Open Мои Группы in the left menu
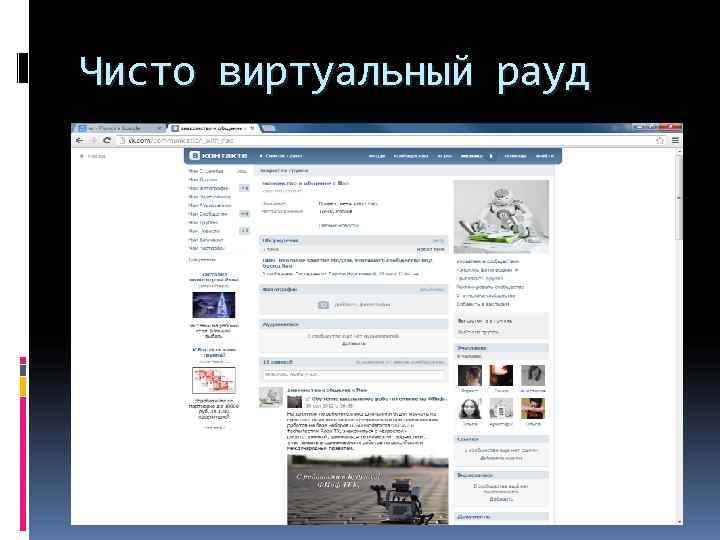This screenshot has height=540, width=720. pos(202,223)
